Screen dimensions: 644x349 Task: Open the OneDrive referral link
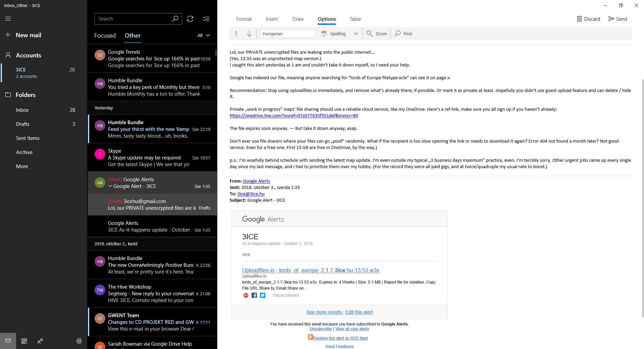(x=294, y=116)
